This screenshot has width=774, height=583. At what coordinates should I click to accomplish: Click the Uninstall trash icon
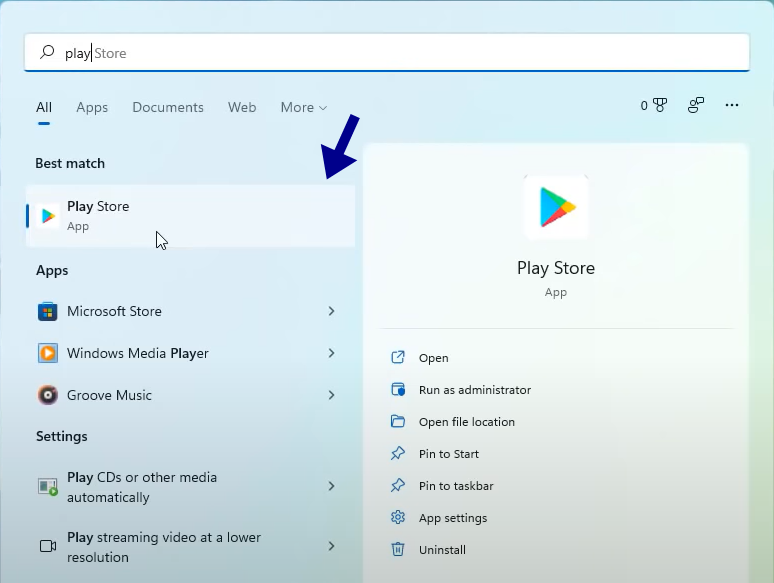point(398,549)
